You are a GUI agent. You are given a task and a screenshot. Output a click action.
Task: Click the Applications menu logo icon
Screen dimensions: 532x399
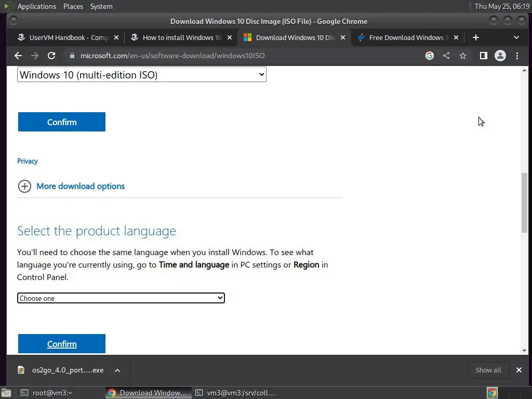[9, 6]
